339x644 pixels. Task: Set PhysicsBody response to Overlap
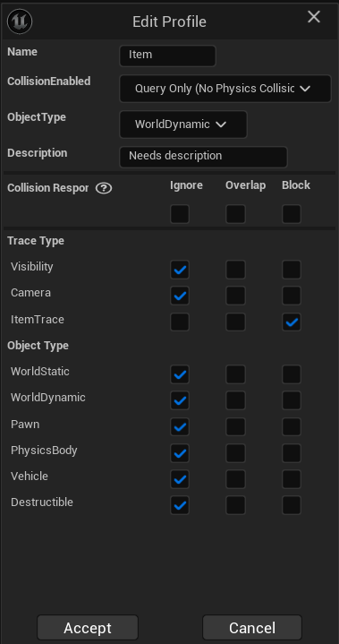click(236, 453)
